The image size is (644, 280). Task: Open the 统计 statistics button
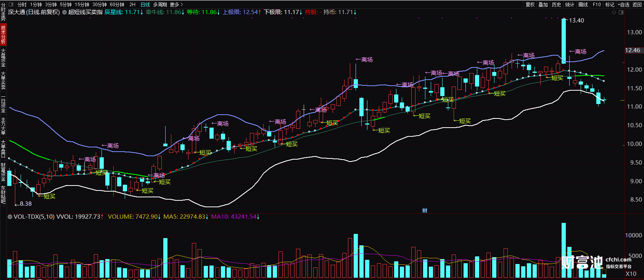point(570,5)
